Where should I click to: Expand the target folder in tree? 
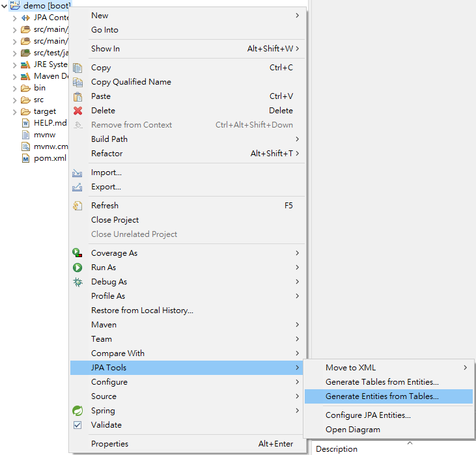pyautogui.click(x=14, y=111)
